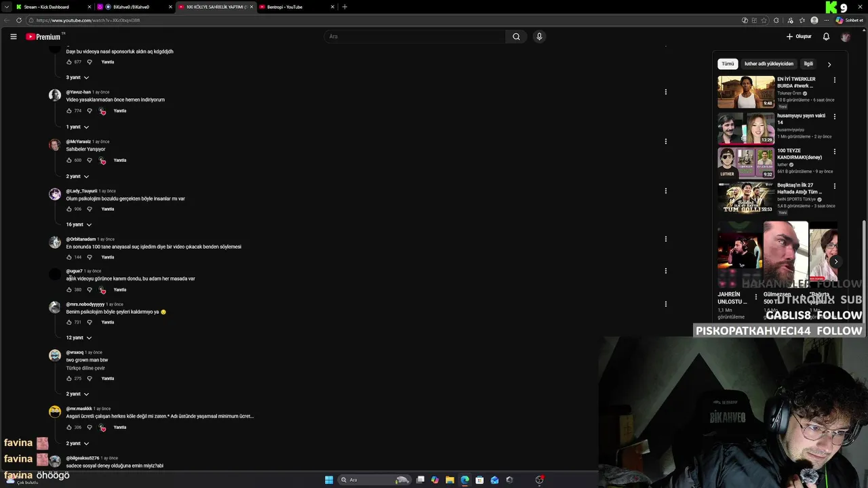Expand 1 yanıt replies under @Yavuz-han

77,127
